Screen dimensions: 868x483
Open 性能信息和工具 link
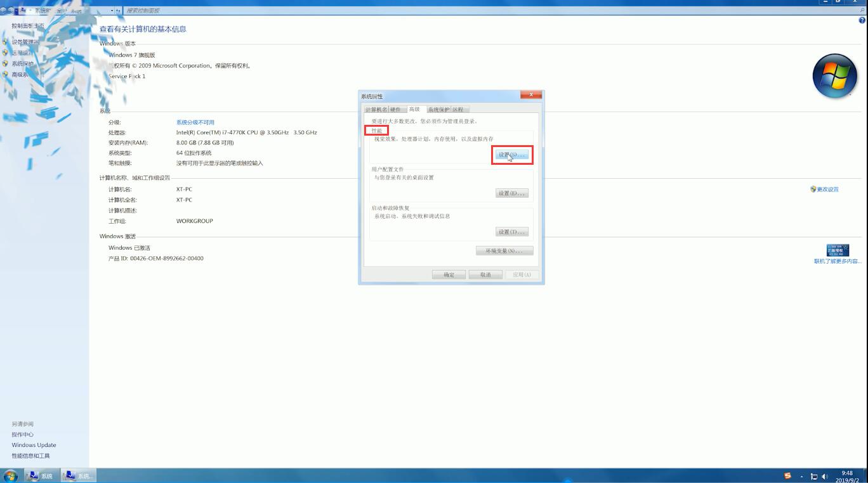coord(30,456)
